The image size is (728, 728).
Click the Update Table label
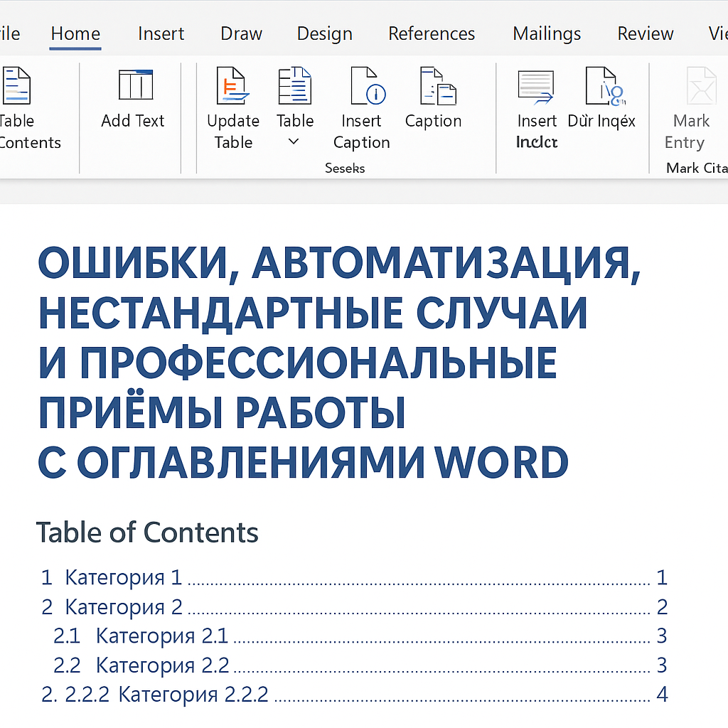click(233, 132)
